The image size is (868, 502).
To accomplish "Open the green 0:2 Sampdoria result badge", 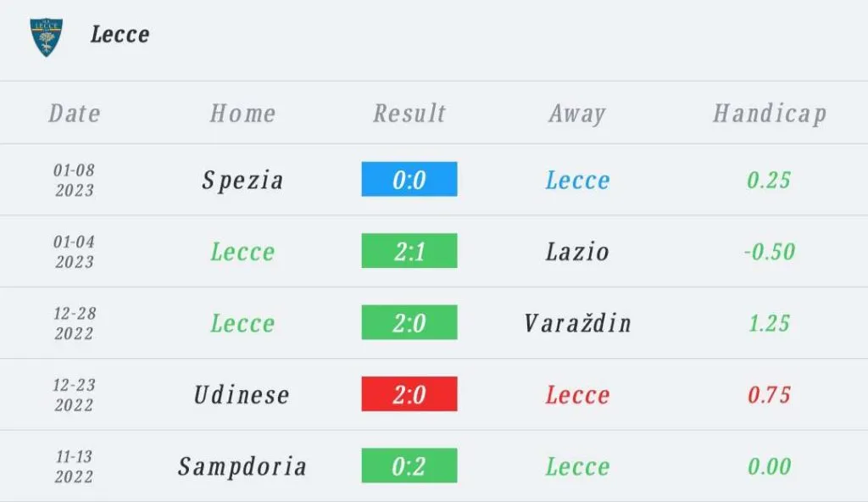I will [409, 466].
